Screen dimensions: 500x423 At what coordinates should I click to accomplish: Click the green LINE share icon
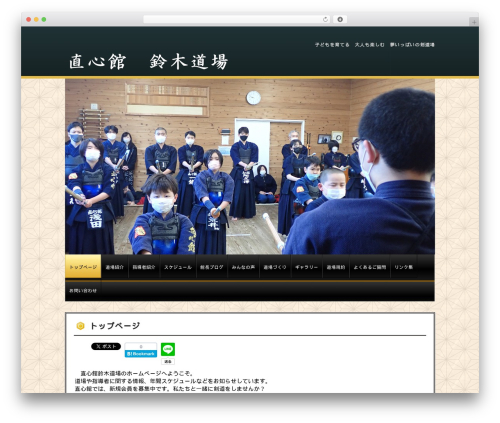168,349
